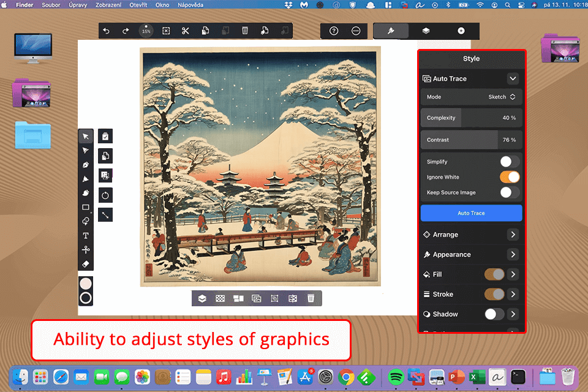This screenshot has width=588, height=392.
Task: Click the Cut scissors in top toolbar
Action: tap(185, 31)
